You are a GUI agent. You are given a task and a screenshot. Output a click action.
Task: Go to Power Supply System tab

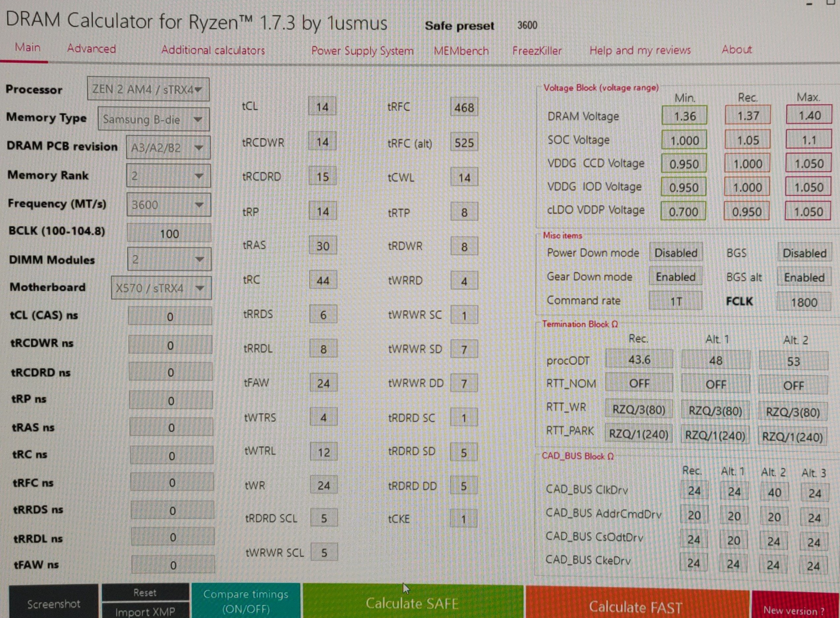coord(362,51)
